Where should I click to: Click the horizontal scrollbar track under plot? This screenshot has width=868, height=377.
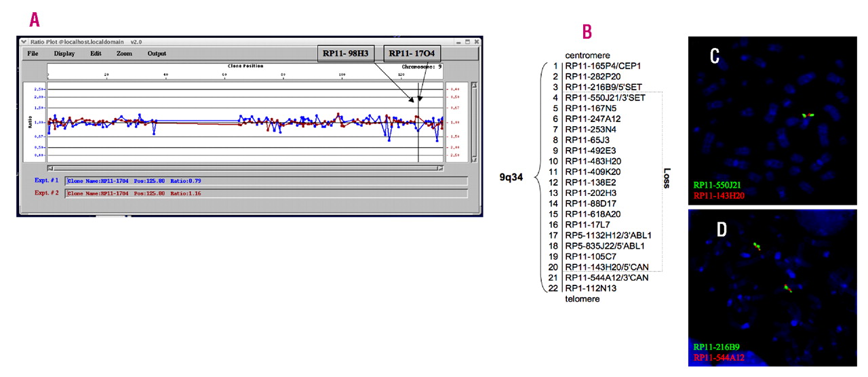[244, 167]
